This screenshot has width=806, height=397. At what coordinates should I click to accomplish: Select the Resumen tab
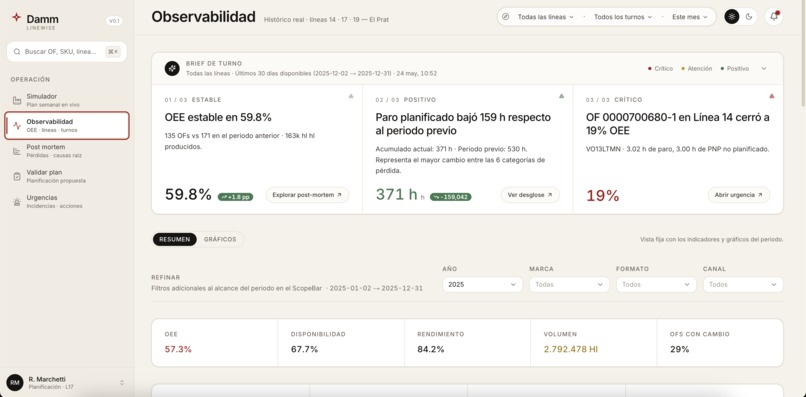(175, 239)
